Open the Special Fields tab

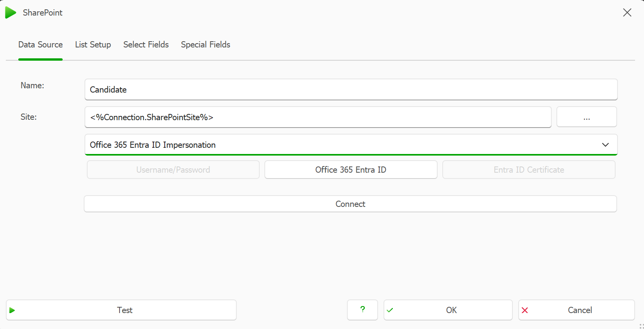pyautogui.click(x=206, y=45)
